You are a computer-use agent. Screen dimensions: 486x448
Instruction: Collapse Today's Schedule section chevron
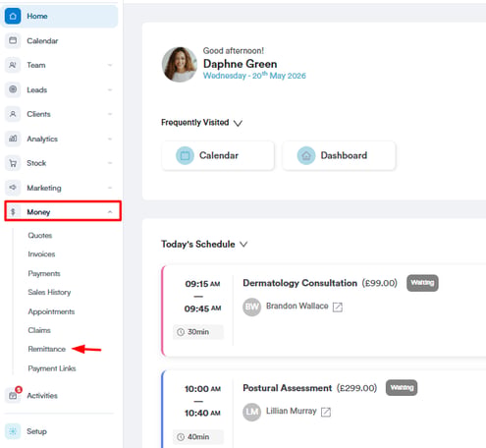(243, 245)
